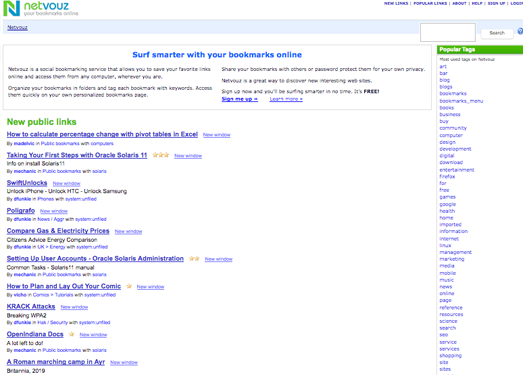The width and height of the screenshot is (523, 375).
Task: Select the 'art' popular tag
Action: pyautogui.click(x=443, y=67)
